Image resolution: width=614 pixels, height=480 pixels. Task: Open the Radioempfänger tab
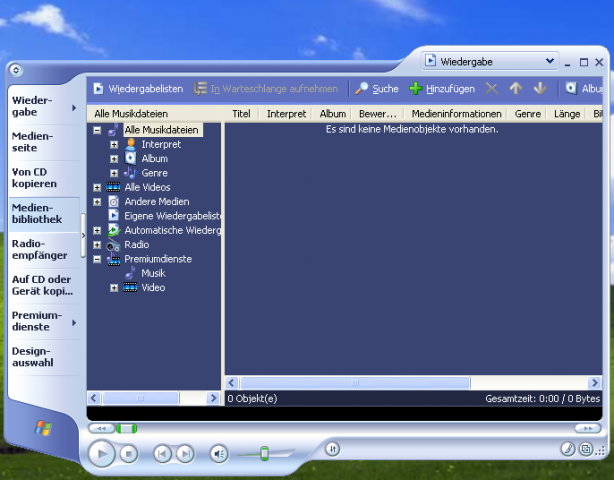click(43, 249)
